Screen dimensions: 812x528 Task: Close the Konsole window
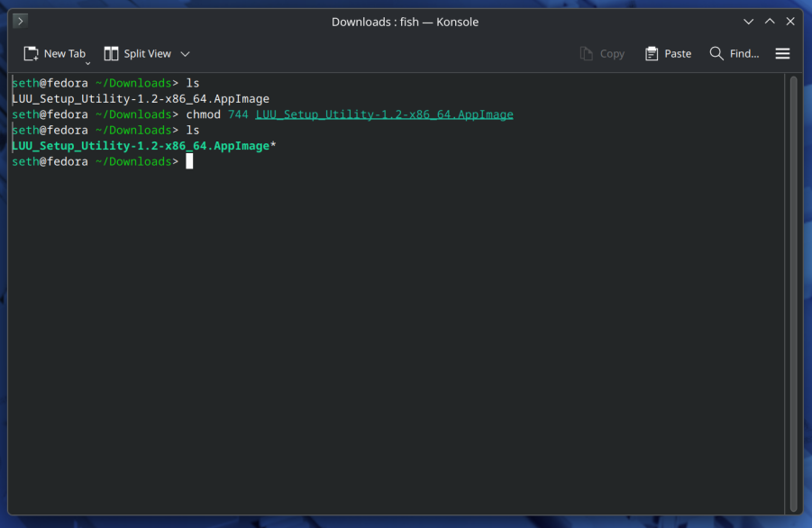pos(790,22)
